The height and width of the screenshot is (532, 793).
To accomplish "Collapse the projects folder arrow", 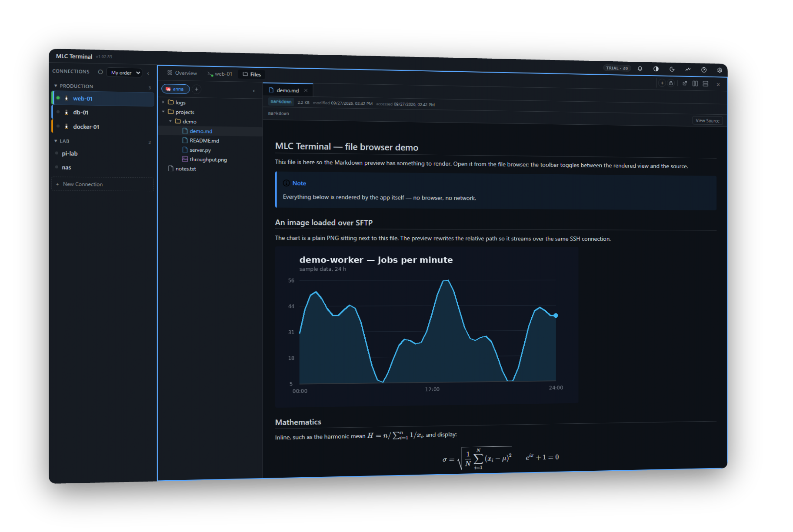I will 163,112.
